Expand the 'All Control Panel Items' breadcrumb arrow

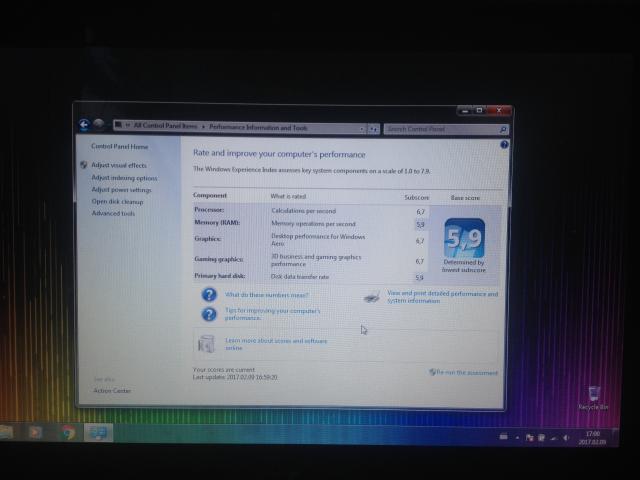204,127
